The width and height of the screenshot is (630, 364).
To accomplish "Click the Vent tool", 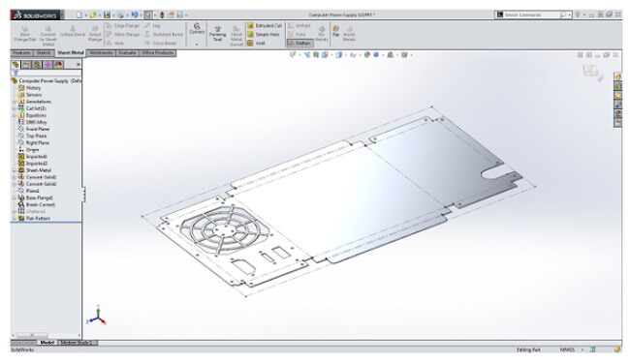I will pyautogui.click(x=256, y=43).
